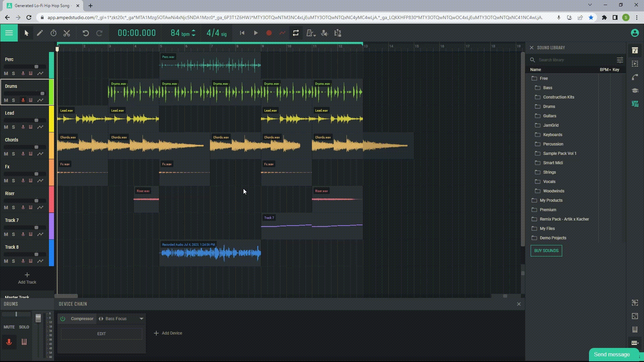Click the Play button to preview track
644x362 pixels.
tap(256, 33)
